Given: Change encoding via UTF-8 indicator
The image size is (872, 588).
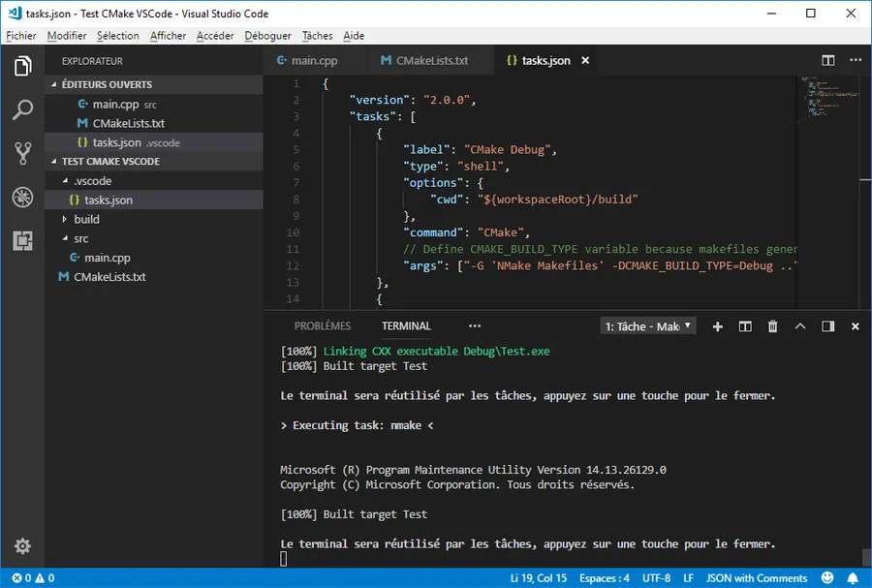Looking at the screenshot, I should coord(657,578).
